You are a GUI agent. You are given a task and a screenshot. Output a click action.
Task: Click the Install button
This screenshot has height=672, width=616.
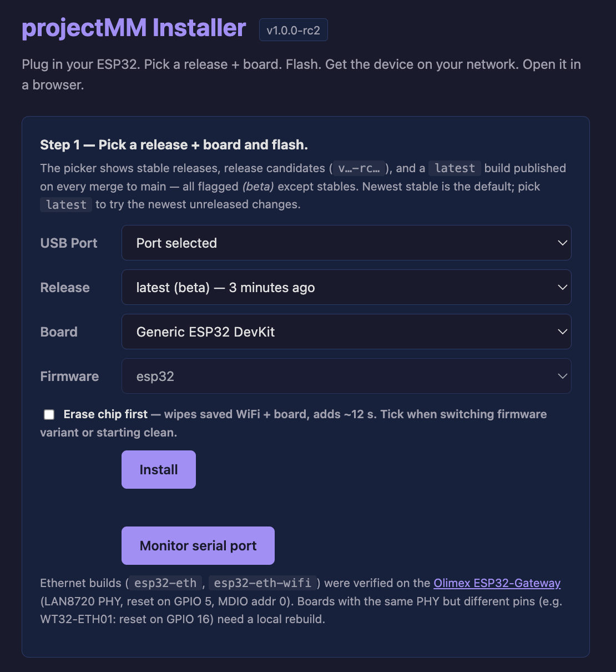(x=159, y=469)
